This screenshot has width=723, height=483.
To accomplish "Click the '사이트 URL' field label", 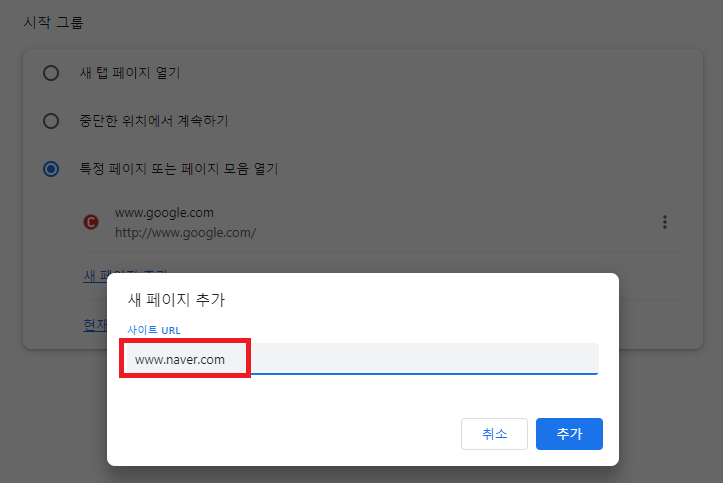I will point(154,330).
